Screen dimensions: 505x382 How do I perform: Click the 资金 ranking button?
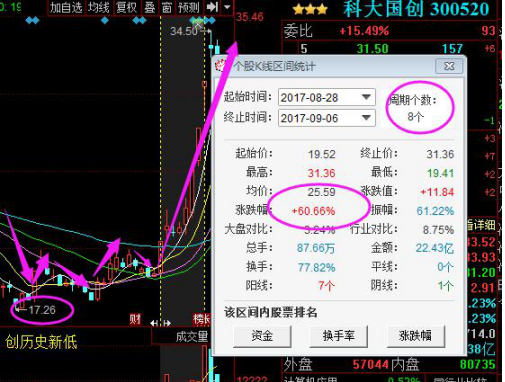262,336
